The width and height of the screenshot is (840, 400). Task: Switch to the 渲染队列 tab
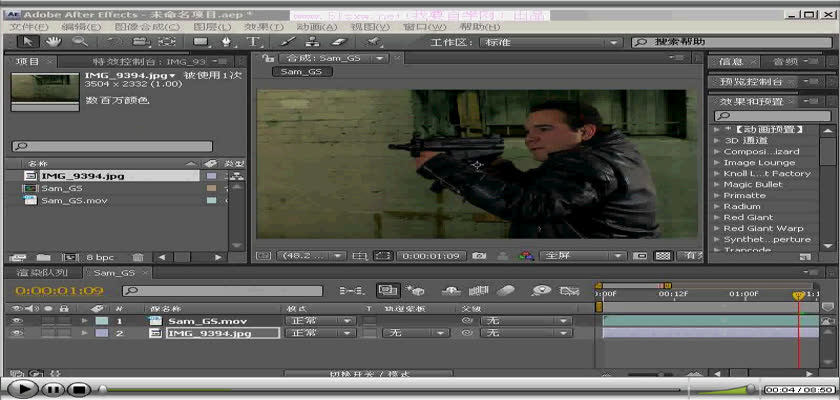(x=42, y=273)
